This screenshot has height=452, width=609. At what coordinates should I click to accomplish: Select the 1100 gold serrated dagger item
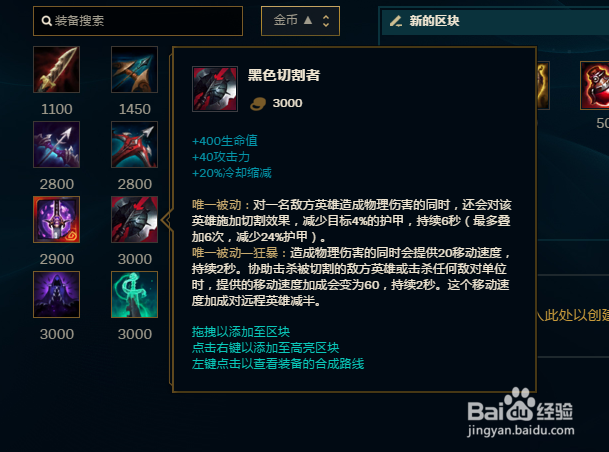[56, 70]
